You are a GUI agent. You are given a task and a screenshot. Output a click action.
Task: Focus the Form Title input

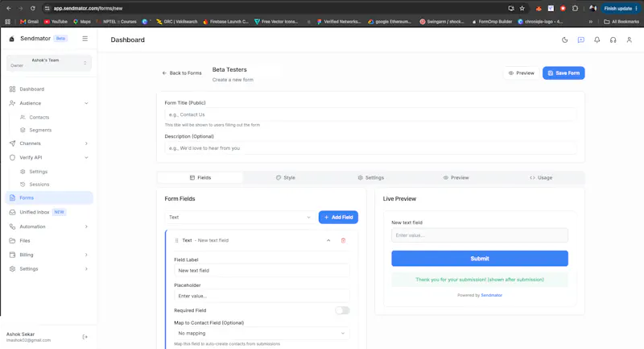click(x=370, y=114)
